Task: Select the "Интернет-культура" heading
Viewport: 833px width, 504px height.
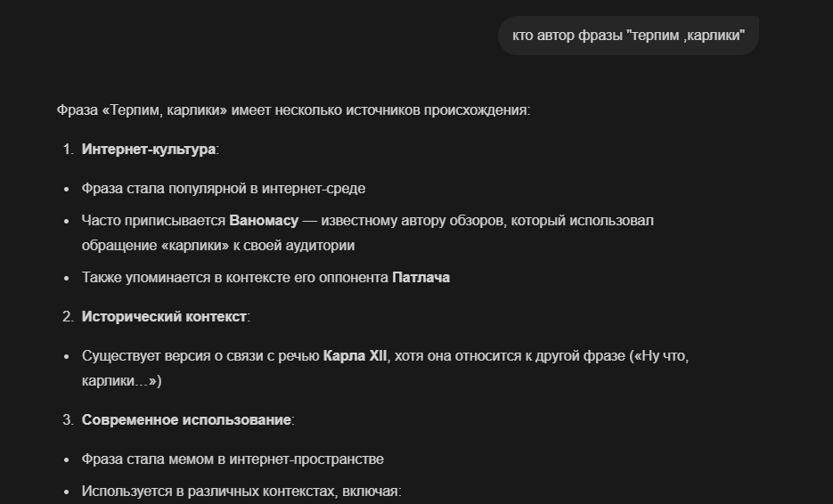Action: pyautogui.click(x=148, y=149)
